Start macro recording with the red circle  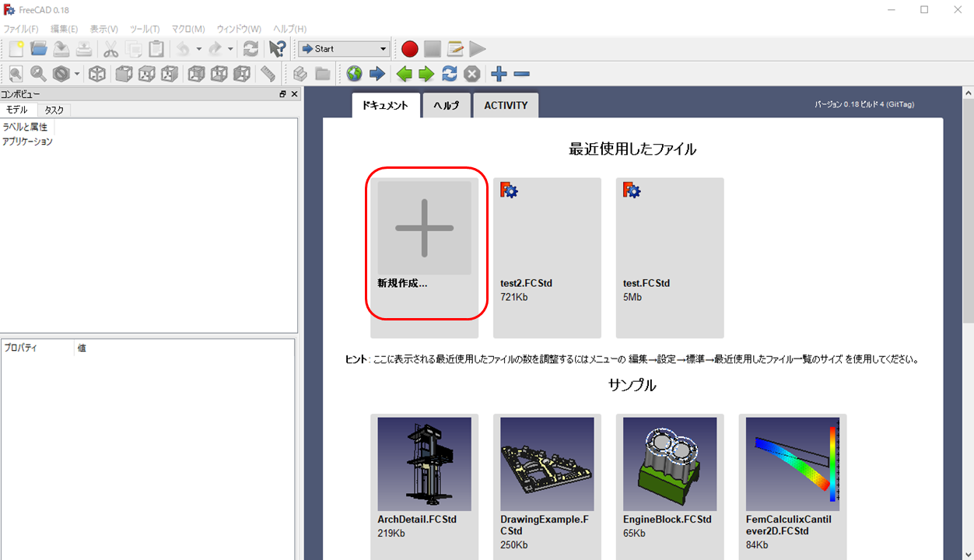[410, 49]
